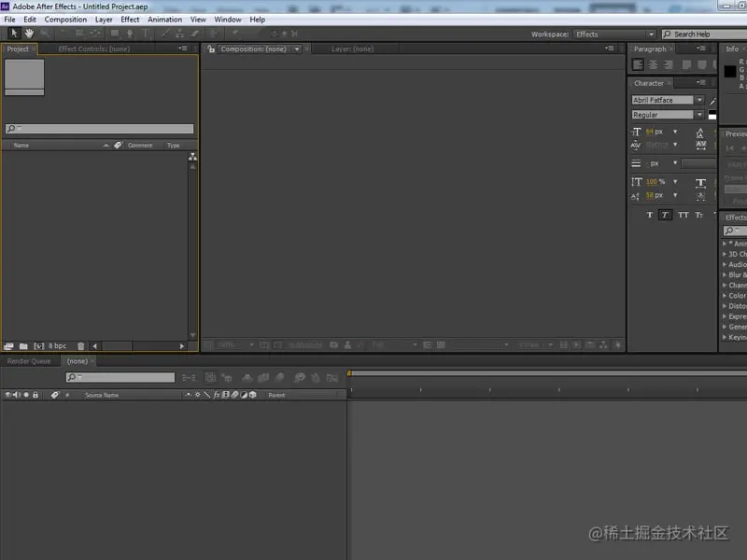
Task: Select the Zoom magnifier tool
Action: (45, 34)
